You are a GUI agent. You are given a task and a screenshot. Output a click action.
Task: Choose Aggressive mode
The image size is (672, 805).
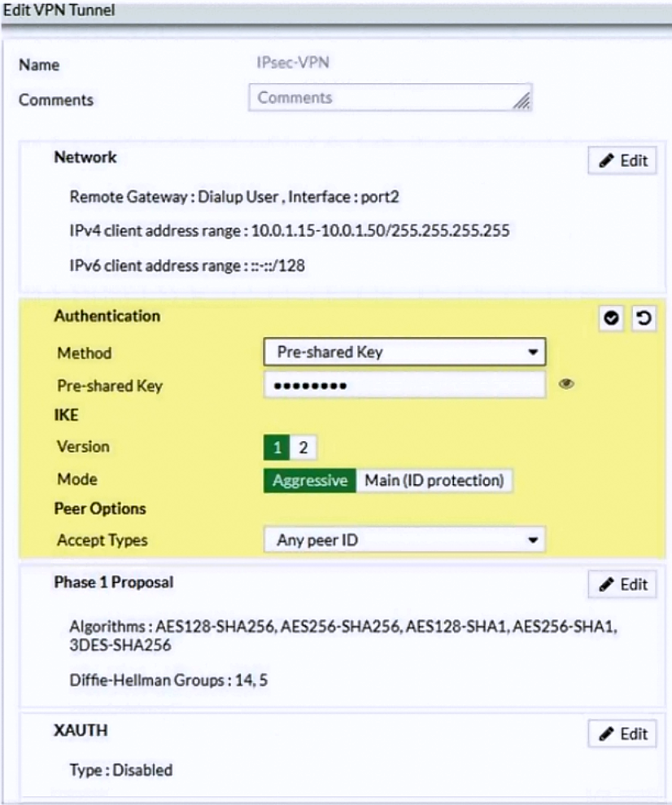click(x=310, y=480)
